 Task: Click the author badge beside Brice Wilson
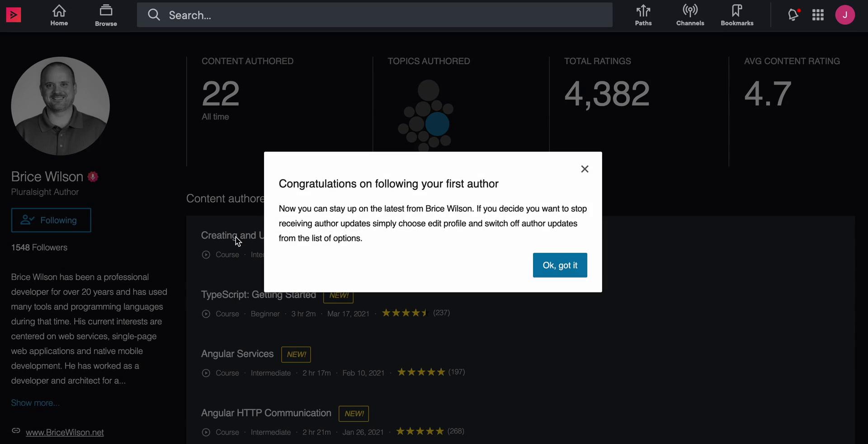tap(93, 177)
